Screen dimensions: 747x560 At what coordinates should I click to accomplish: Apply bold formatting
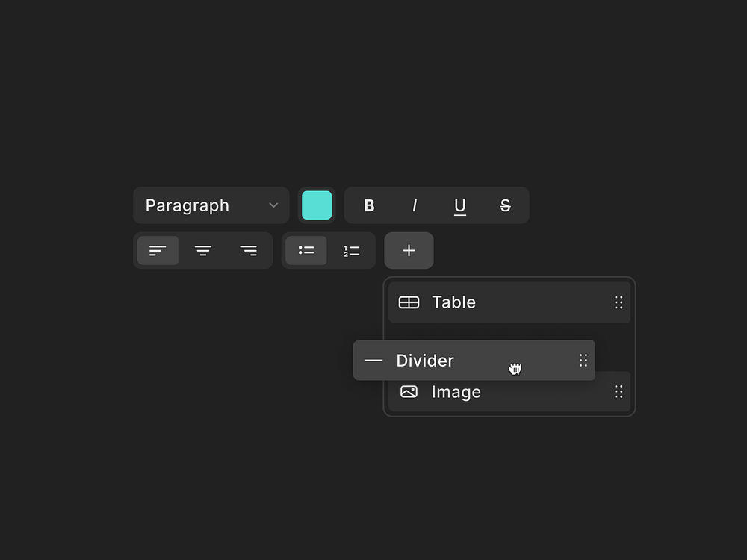pos(369,205)
